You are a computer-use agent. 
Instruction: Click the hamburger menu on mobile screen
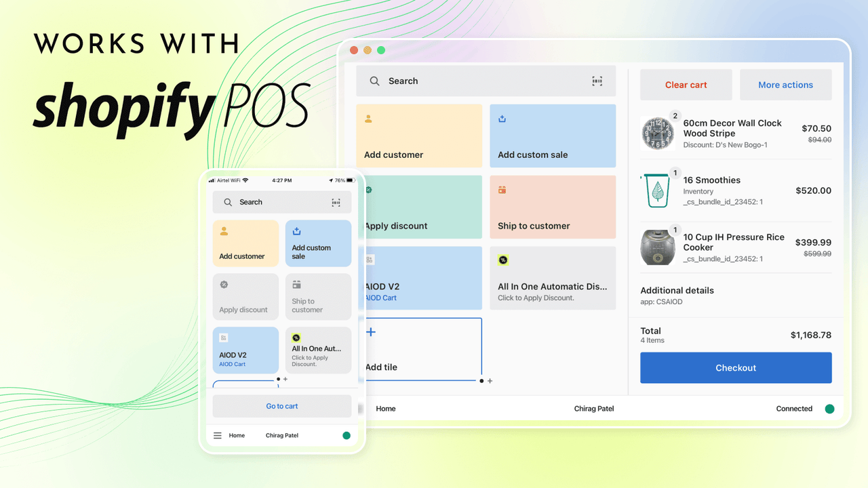tap(217, 435)
